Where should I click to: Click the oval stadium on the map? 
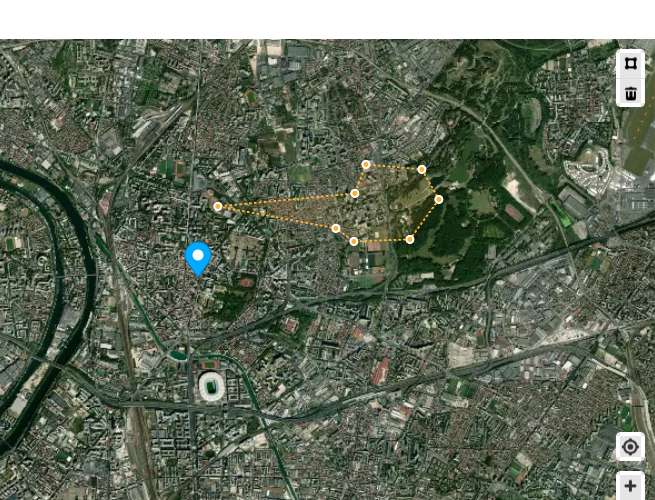[x=211, y=387]
